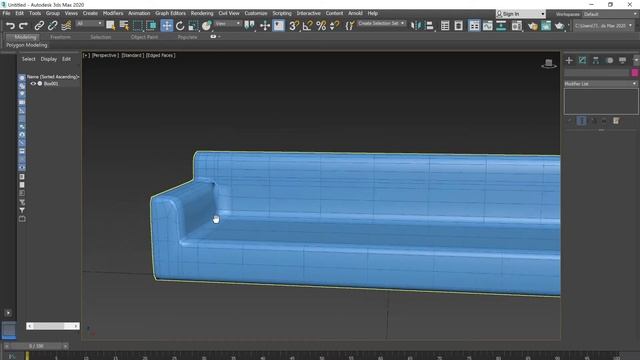Open the View reference coordinate dropdown

click(228, 24)
